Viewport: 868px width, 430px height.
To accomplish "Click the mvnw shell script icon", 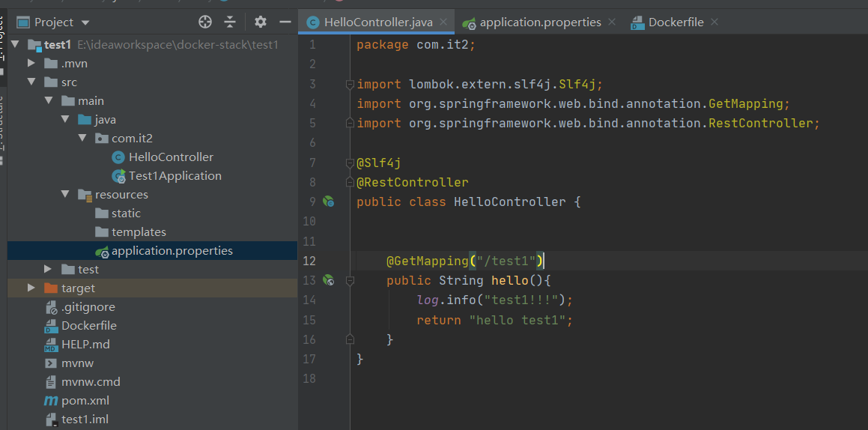I will pyautogui.click(x=51, y=363).
